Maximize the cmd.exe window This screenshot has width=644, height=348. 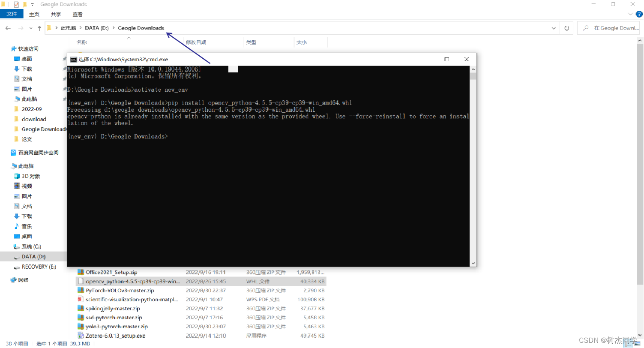(x=446, y=59)
